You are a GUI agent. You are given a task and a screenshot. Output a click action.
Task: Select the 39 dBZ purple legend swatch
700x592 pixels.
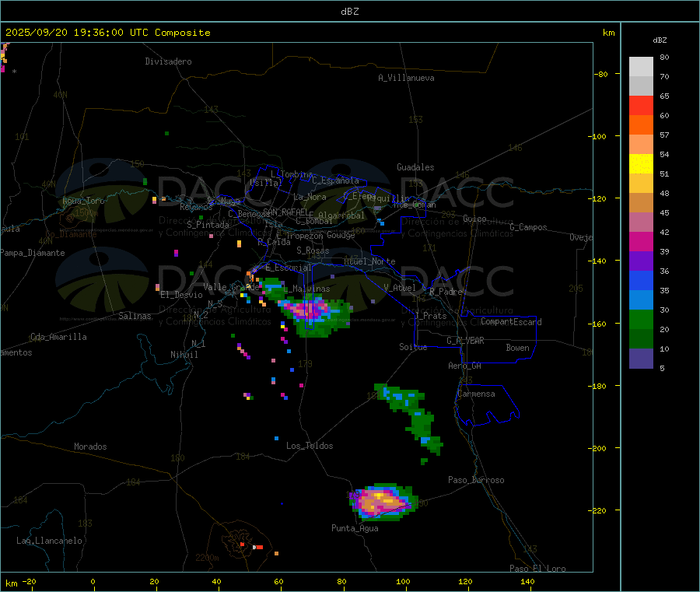[x=641, y=261]
